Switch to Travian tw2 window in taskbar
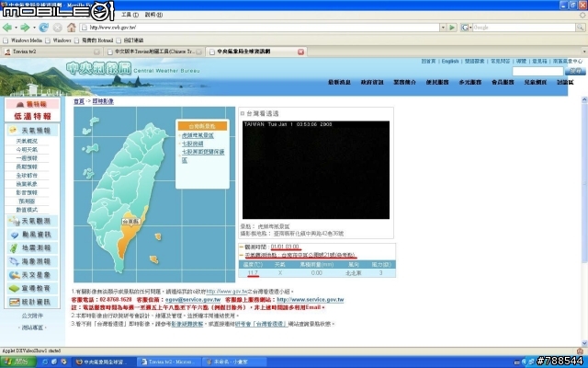The width and height of the screenshot is (588, 368). click(169, 362)
